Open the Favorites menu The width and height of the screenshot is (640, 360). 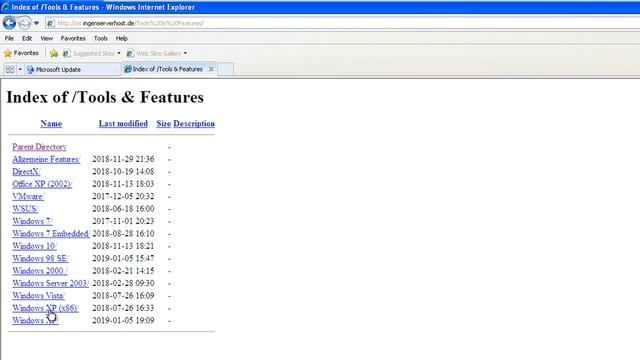point(73,38)
